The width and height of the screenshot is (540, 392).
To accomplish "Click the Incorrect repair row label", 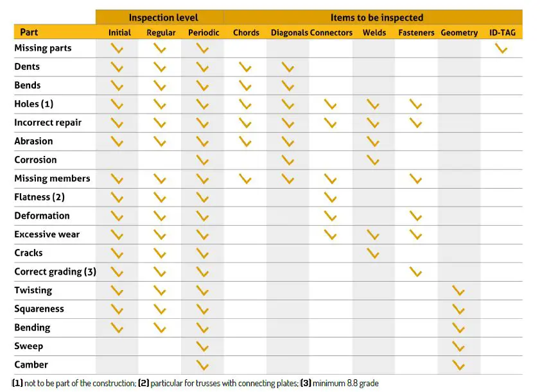I will click(48, 123).
